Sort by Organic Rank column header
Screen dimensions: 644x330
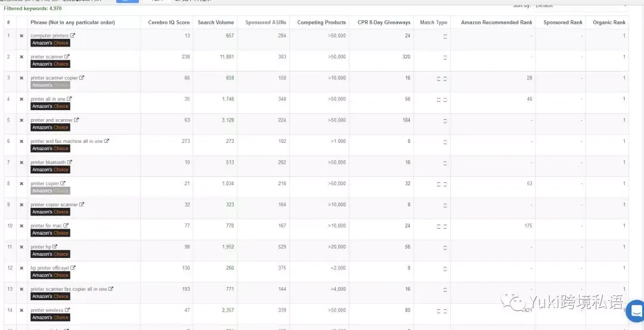tap(609, 23)
